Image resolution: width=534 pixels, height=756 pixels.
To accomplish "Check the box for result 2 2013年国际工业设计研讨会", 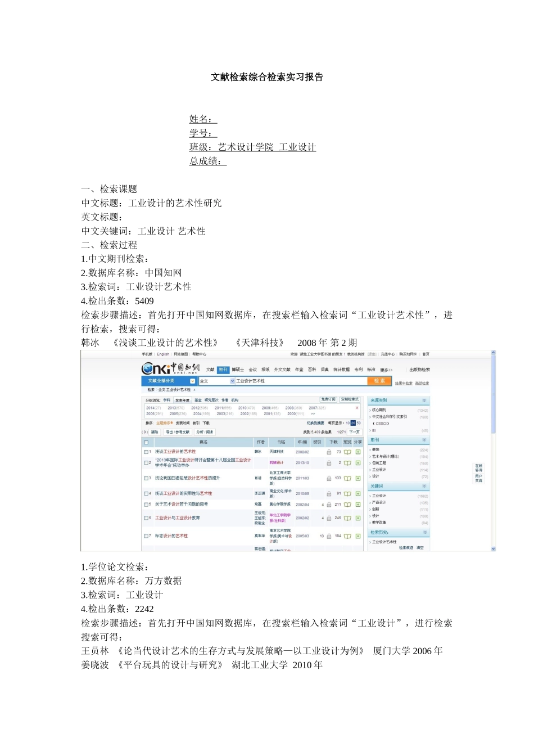I will 146,463.
